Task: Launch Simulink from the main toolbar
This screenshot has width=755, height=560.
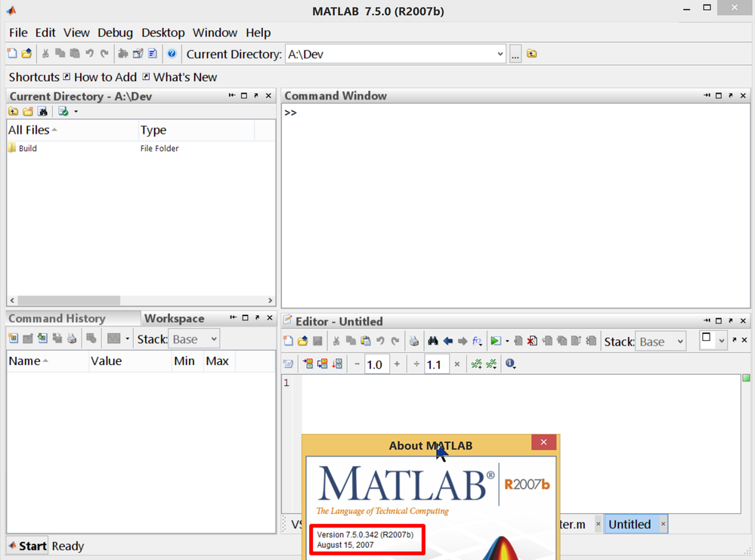Action: [x=123, y=54]
